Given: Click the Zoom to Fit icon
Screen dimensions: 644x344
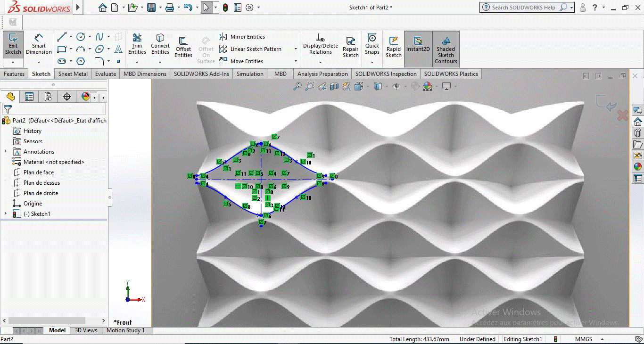Looking at the screenshot, I should pyautogui.click(x=297, y=86).
